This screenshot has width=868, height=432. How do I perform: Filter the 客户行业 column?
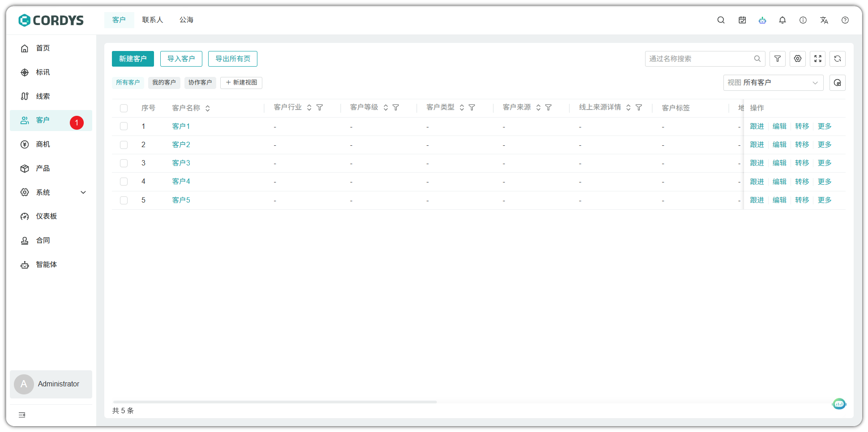pos(320,107)
